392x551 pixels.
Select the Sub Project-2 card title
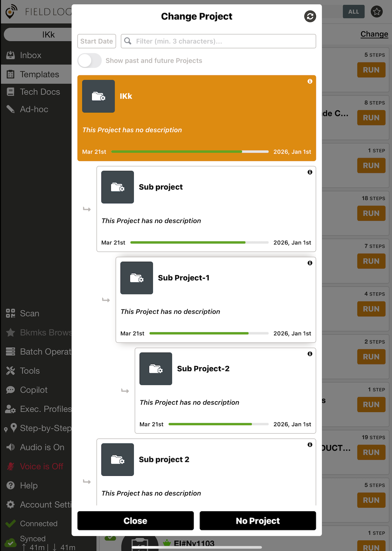pos(203,369)
